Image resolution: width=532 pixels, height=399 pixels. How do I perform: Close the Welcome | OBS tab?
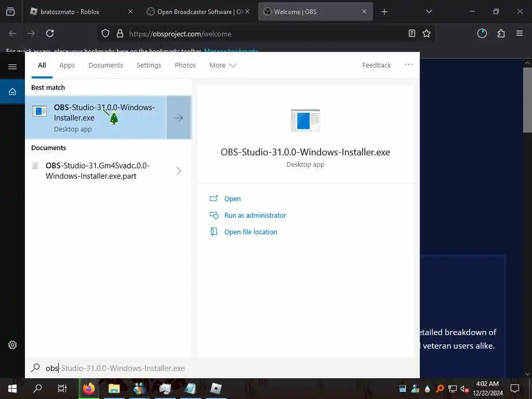tap(364, 12)
